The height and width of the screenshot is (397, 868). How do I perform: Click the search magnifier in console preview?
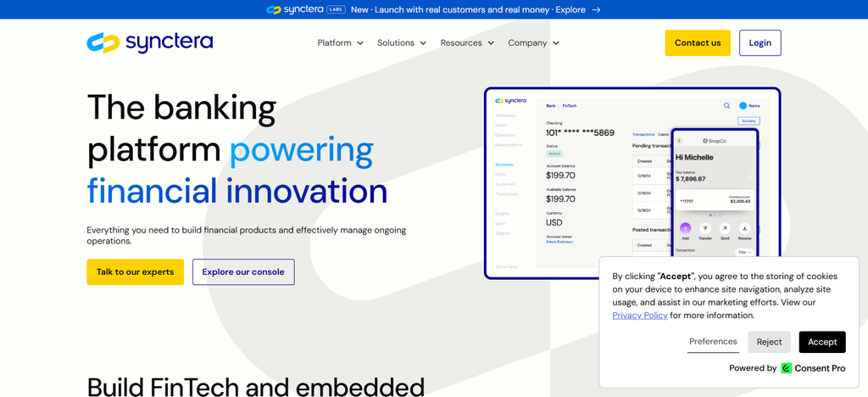[x=726, y=105]
